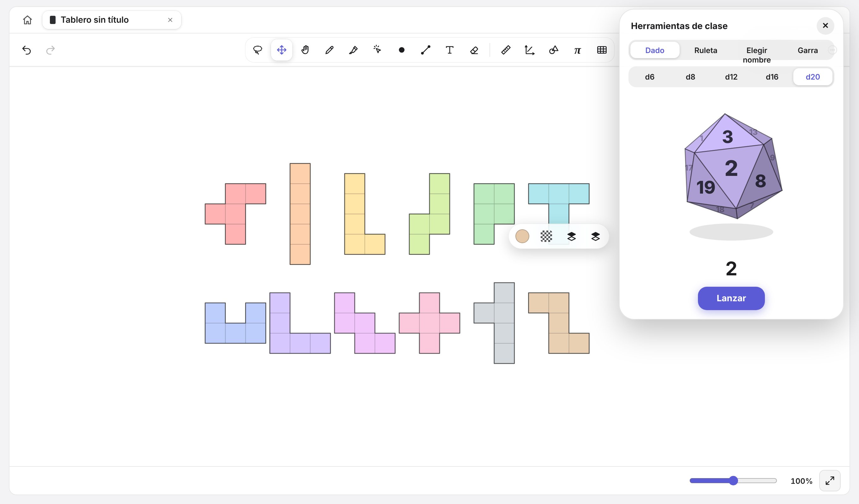Open the Garra tab
Viewport: 859px width, 504px height.
tap(808, 50)
